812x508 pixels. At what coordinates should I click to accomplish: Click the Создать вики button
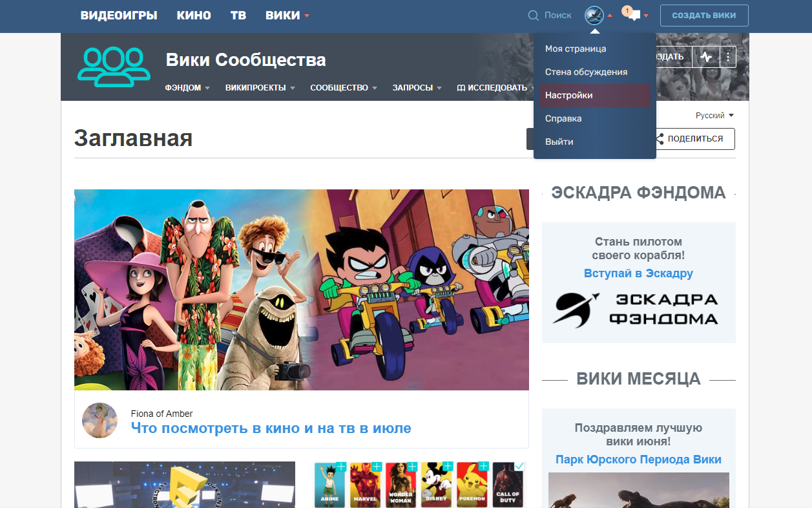704,16
